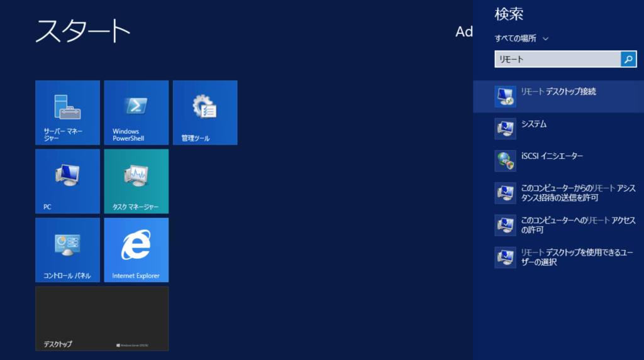Open the PC tile
Screen dimensions: 644x360
tap(67, 181)
